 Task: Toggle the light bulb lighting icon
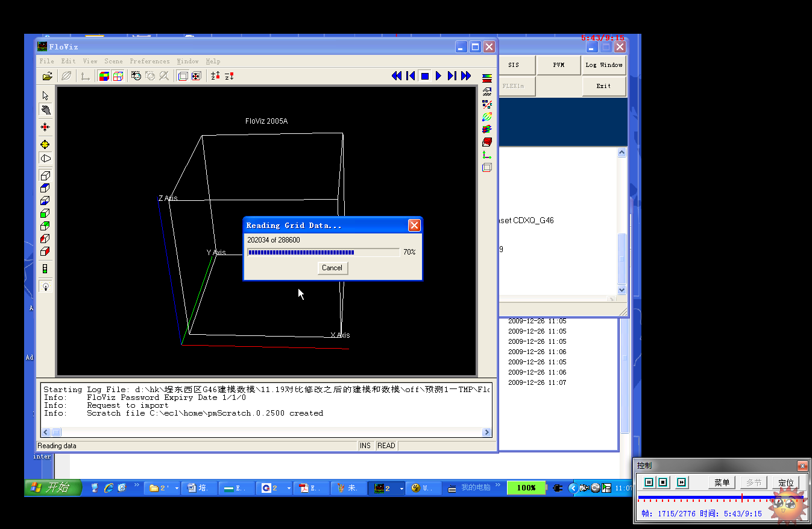click(45, 287)
